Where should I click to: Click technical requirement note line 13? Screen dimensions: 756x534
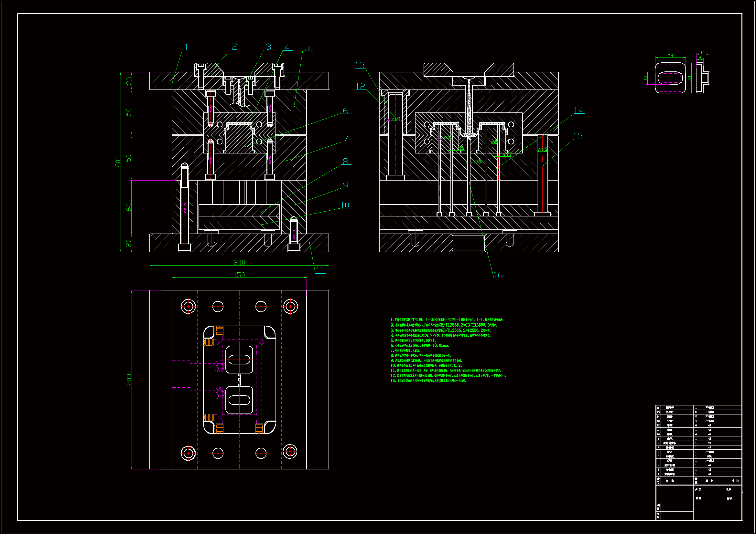pyautogui.click(x=428, y=381)
